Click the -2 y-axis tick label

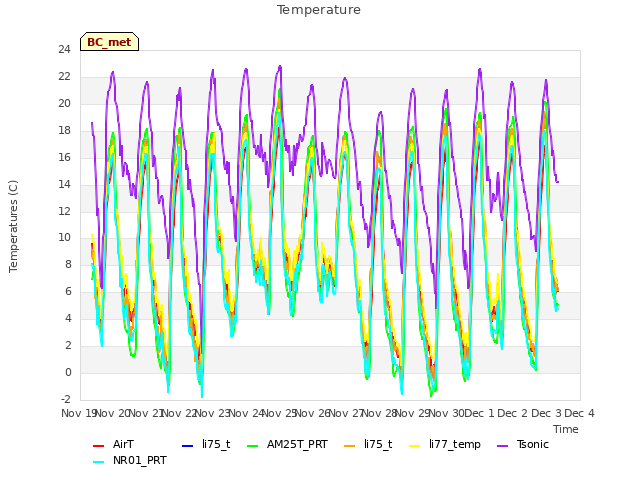coord(66,399)
